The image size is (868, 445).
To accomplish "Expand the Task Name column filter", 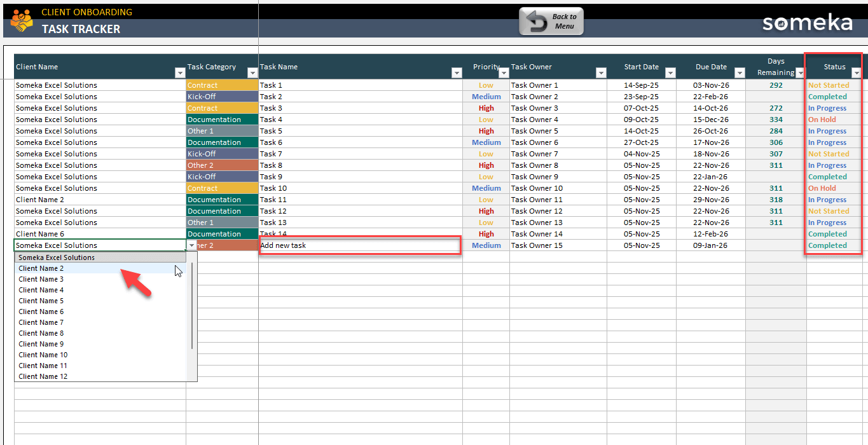I will point(457,73).
